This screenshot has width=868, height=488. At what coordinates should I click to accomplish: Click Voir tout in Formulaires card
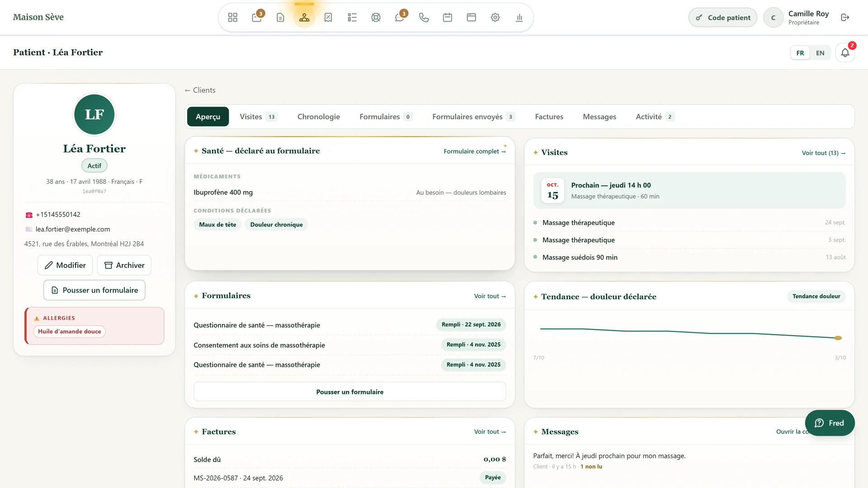pos(490,296)
